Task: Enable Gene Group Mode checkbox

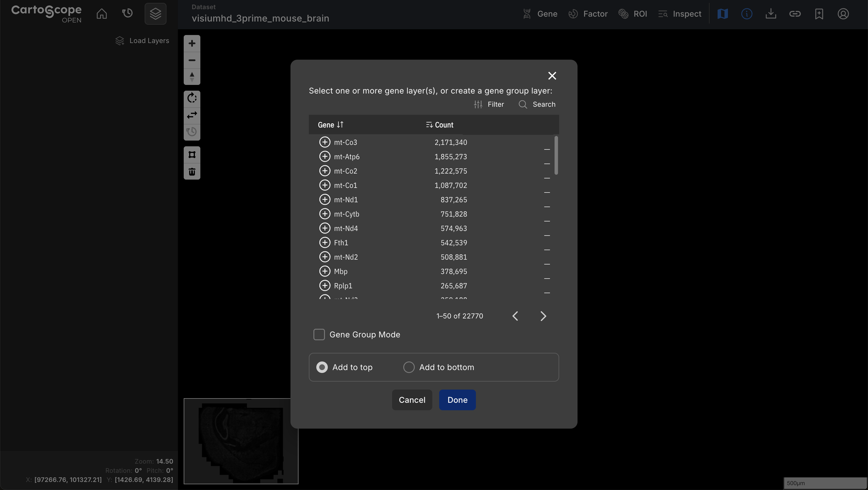Action: [319, 335]
